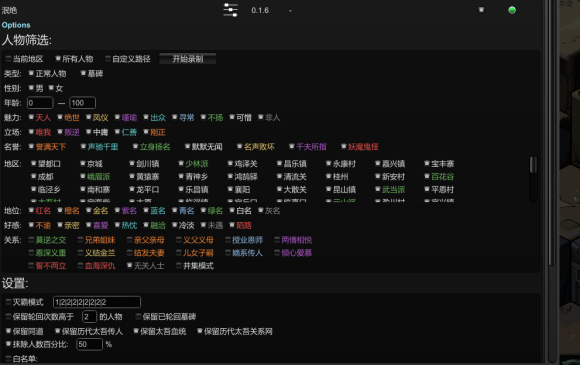580x365 pixels.
Task: Click the 抹除人数百分比 value field
Action: click(89, 344)
